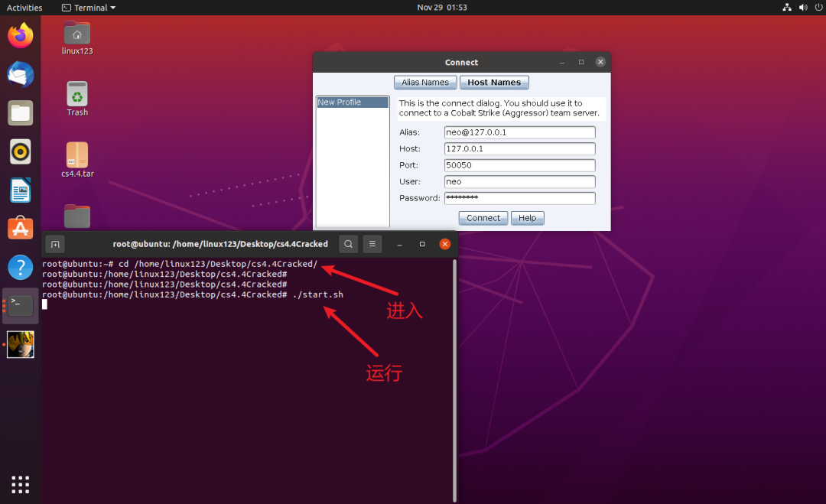
Task: Click the Connect dialog title text
Action: point(461,62)
